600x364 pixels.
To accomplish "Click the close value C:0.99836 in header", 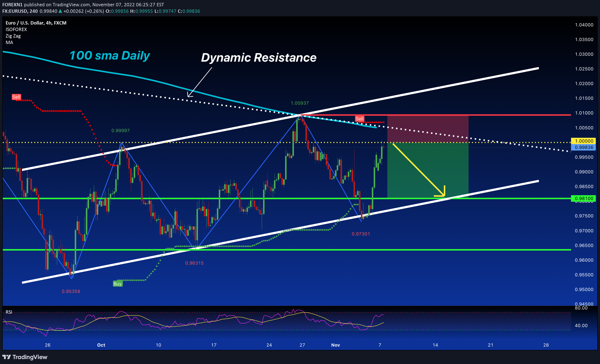I will (189, 11).
